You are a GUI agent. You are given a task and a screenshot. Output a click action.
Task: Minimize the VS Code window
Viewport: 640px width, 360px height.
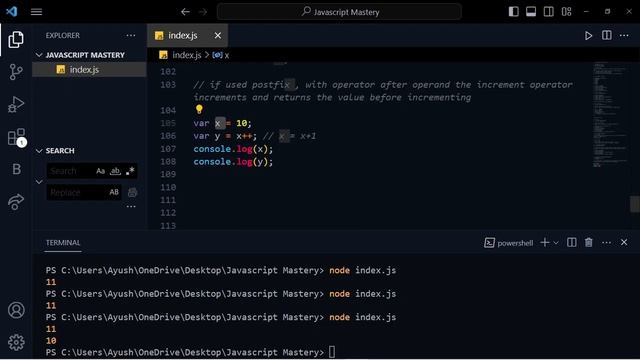586,12
